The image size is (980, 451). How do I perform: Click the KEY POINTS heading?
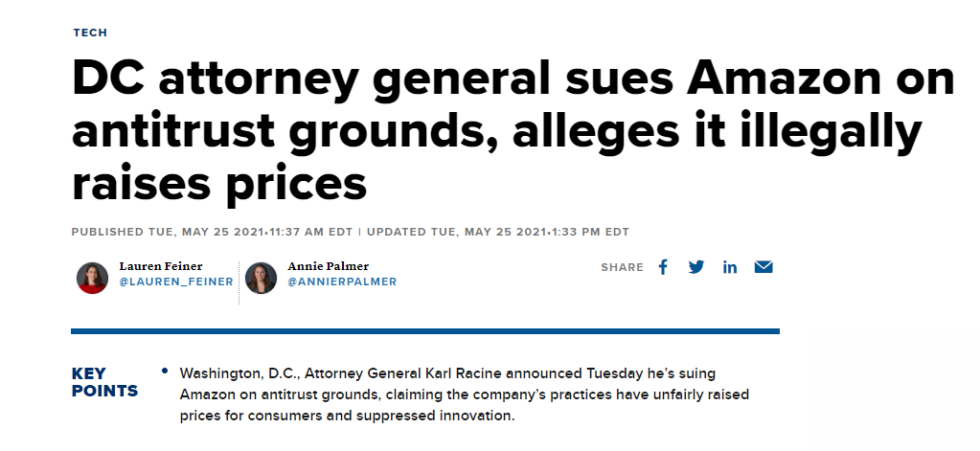click(x=104, y=382)
